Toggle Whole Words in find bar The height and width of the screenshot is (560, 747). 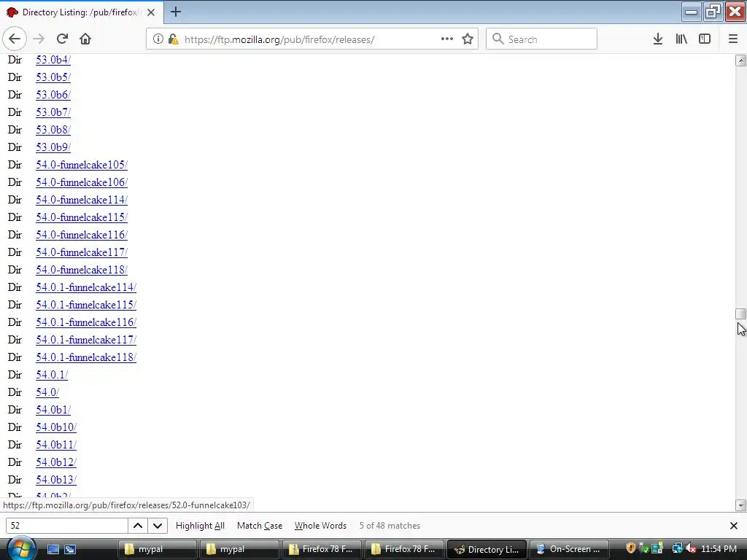pyautogui.click(x=321, y=526)
